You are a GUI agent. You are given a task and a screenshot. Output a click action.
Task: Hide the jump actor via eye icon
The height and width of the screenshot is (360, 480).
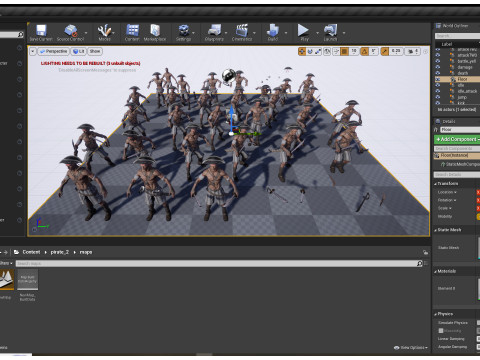pos(438,97)
